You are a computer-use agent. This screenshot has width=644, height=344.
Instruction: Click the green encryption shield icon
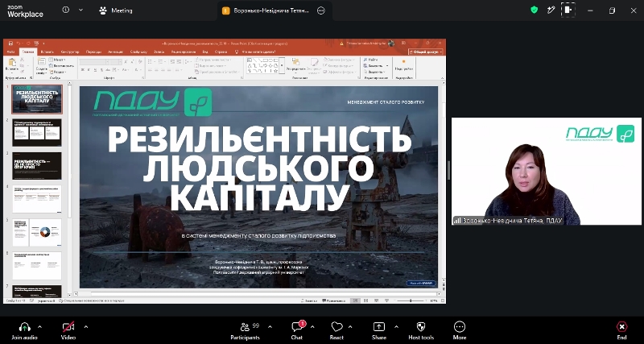tap(534, 10)
